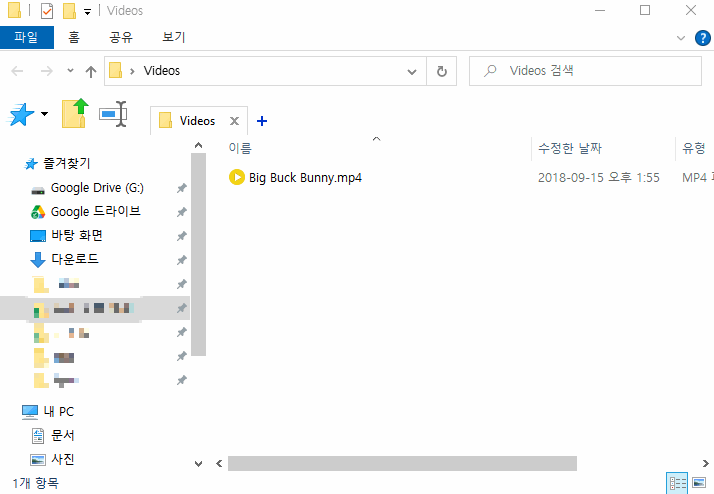Open Pictures (사진) under 내 PC

(62, 459)
